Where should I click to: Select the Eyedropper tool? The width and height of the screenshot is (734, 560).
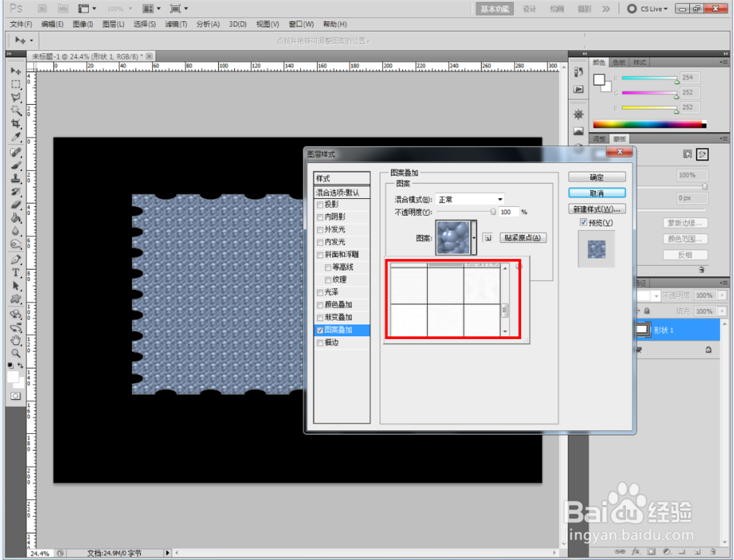(16, 137)
